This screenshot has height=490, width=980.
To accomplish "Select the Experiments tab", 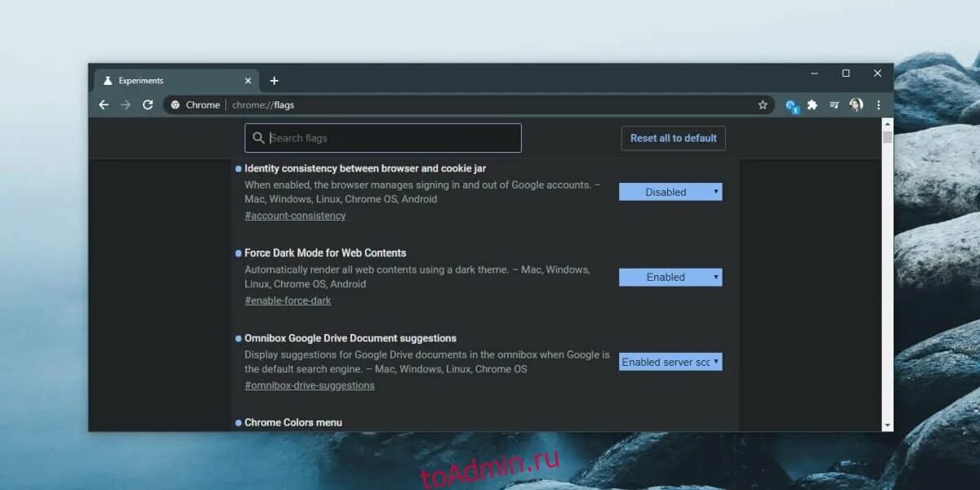I will pos(147,80).
